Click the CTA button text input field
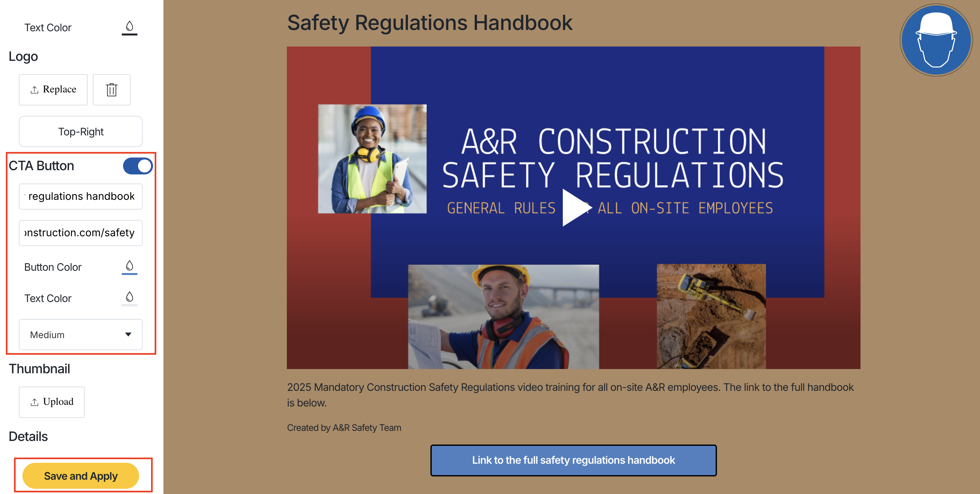 [81, 196]
